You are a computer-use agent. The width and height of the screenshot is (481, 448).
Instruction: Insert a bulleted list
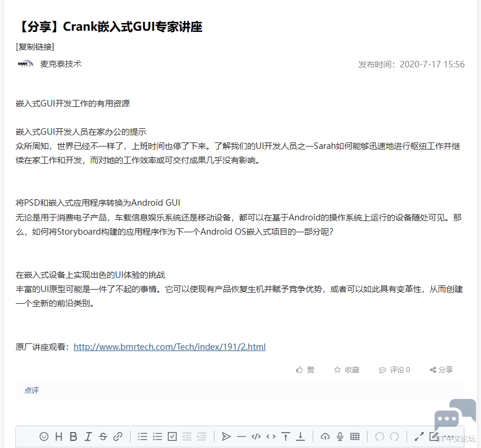(x=142, y=436)
